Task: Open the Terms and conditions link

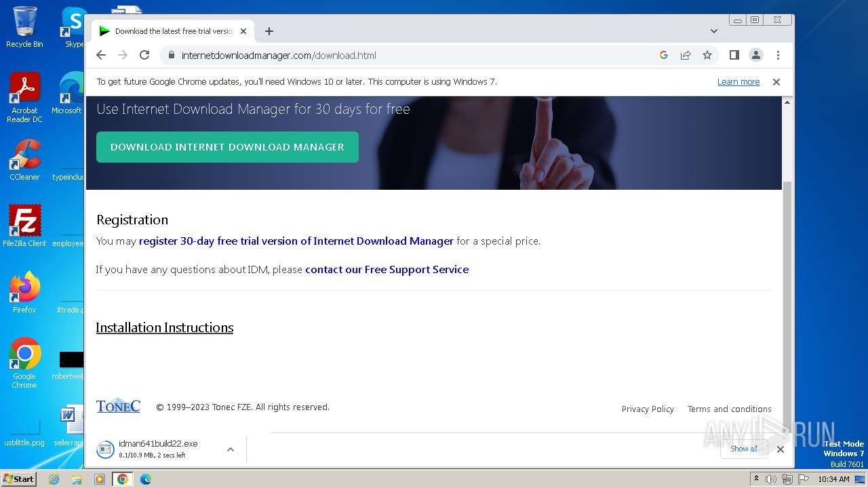Action: coord(729,409)
